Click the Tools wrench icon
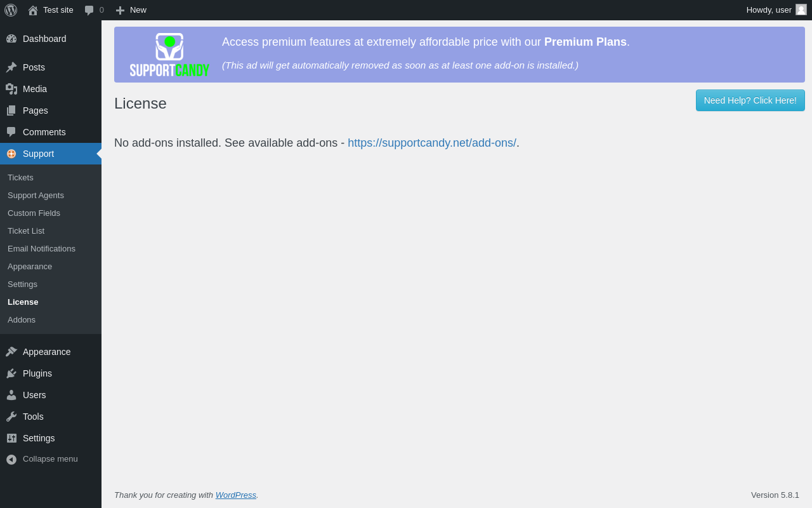This screenshot has width=812, height=508. [x=11, y=417]
